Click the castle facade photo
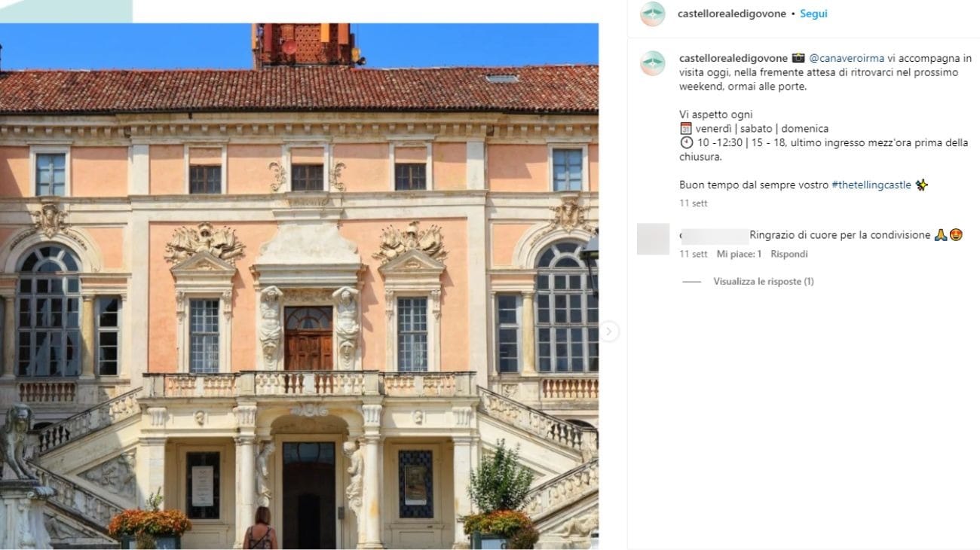Screen dimensions: 980x550 pyautogui.click(x=299, y=286)
